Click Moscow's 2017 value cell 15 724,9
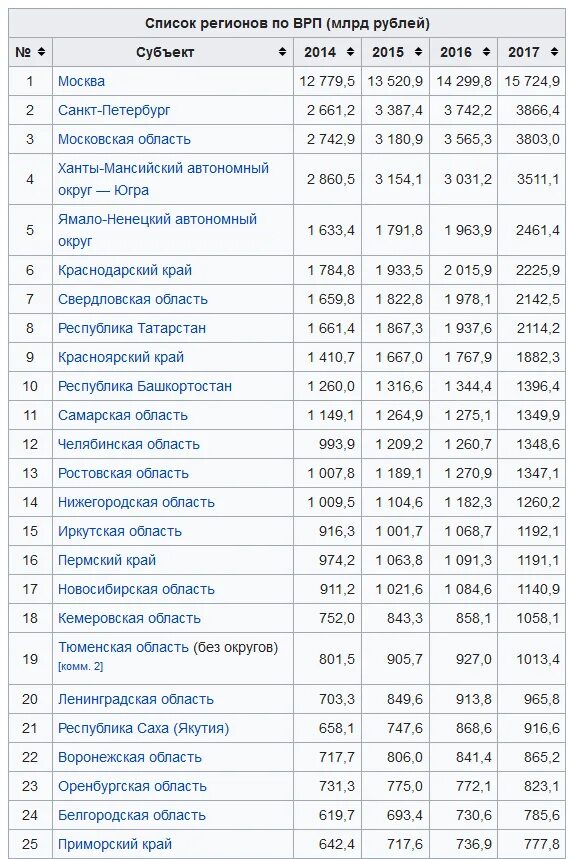 pyautogui.click(x=531, y=81)
